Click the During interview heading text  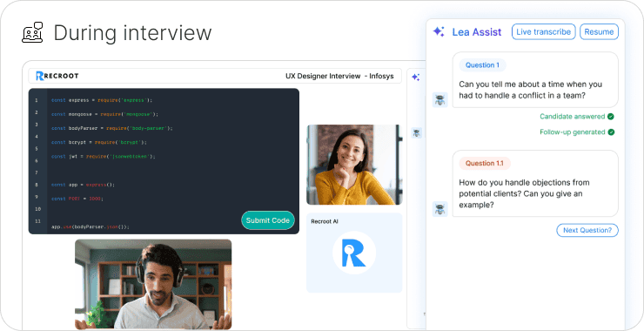[132, 33]
